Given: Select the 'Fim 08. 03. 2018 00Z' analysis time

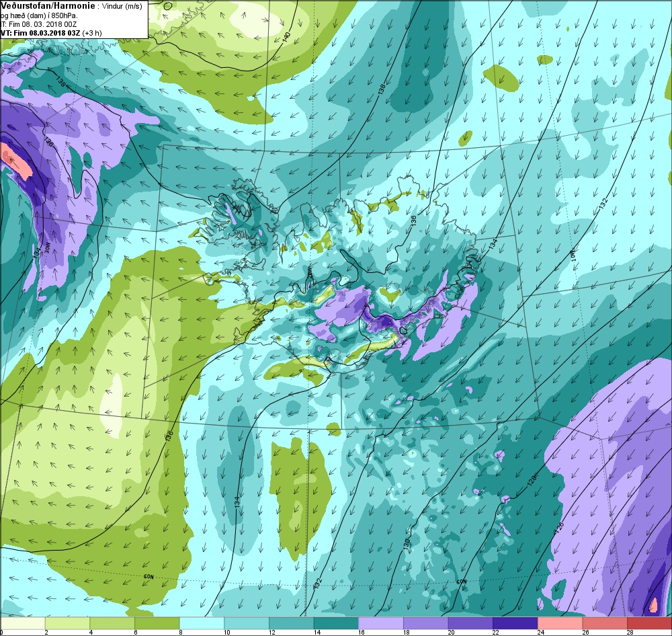Looking at the screenshot, I should click(44, 24).
